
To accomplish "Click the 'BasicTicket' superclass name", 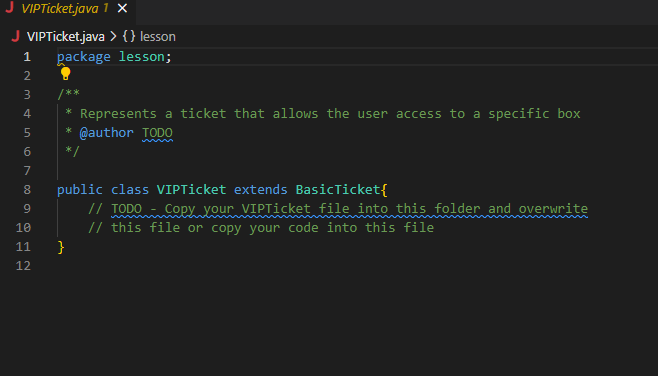I will point(338,190).
